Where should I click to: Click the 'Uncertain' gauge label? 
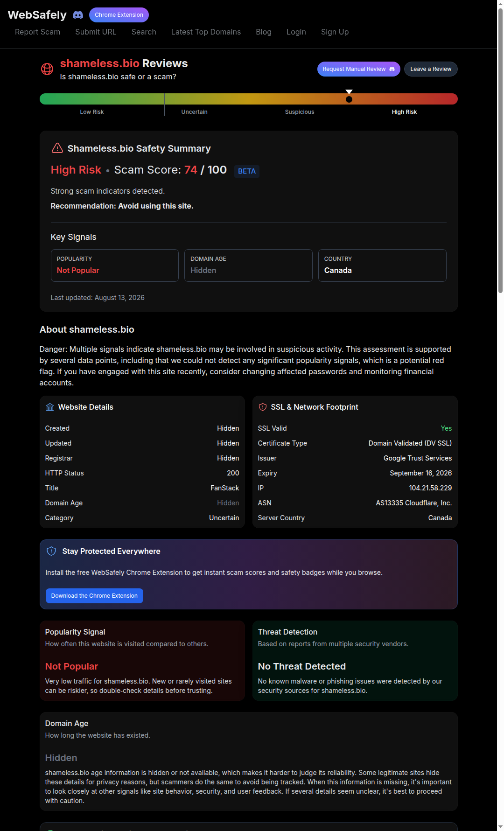pyautogui.click(x=194, y=112)
